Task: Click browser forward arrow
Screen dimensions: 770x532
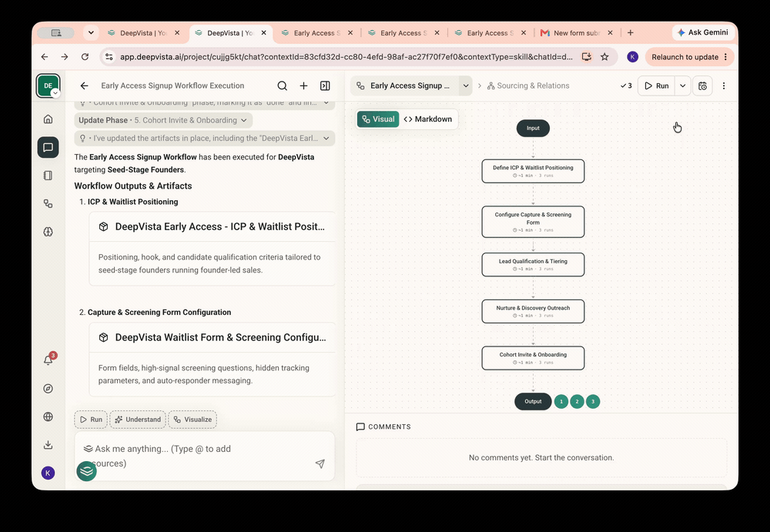Action: (x=65, y=57)
